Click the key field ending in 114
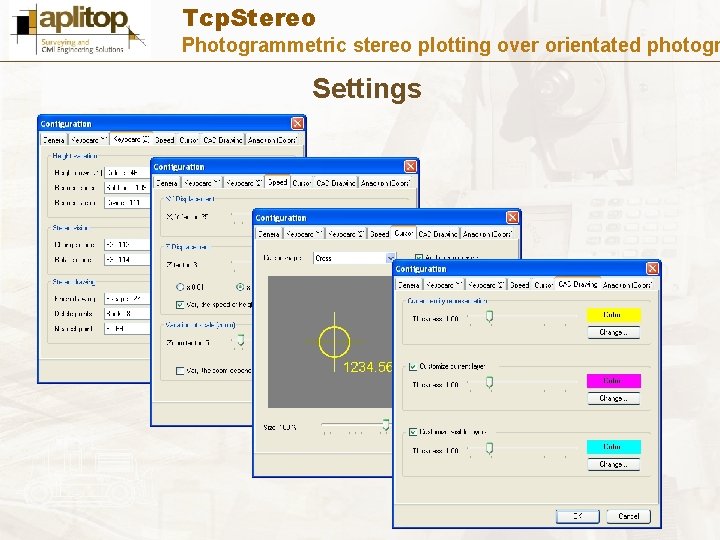The height and width of the screenshot is (540, 720). 127,259
